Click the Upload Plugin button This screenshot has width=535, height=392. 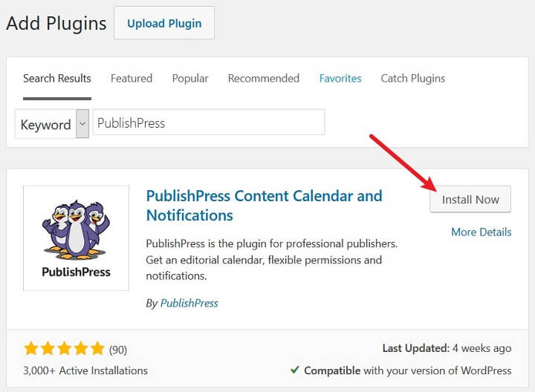coord(164,23)
